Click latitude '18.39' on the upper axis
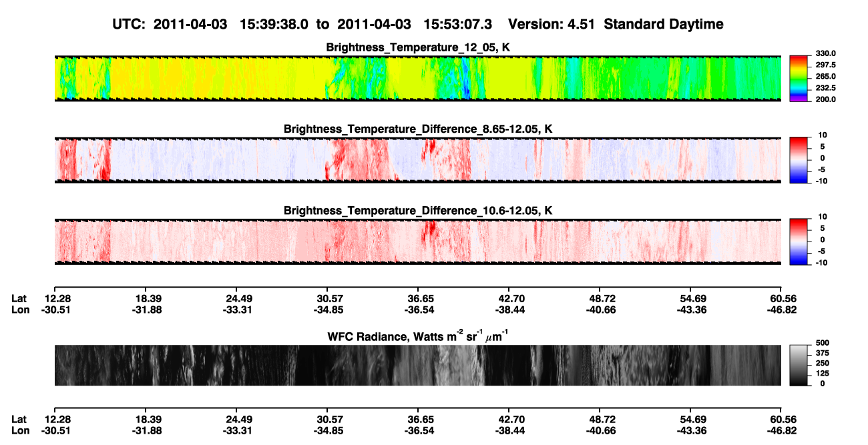This screenshot has height=445, width=868. [x=150, y=299]
